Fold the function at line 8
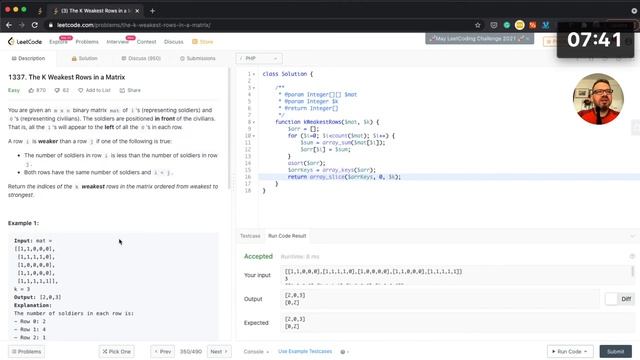 [254, 122]
